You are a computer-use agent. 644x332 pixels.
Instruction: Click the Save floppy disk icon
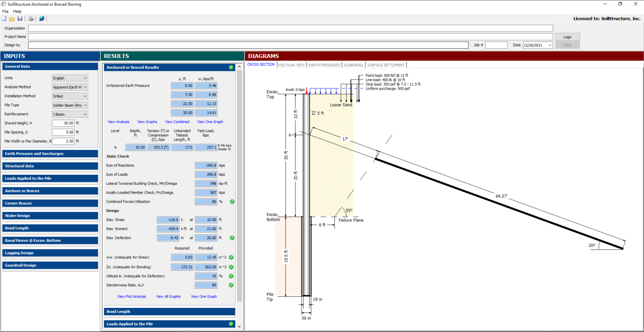pyautogui.click(x=20, y=18)
